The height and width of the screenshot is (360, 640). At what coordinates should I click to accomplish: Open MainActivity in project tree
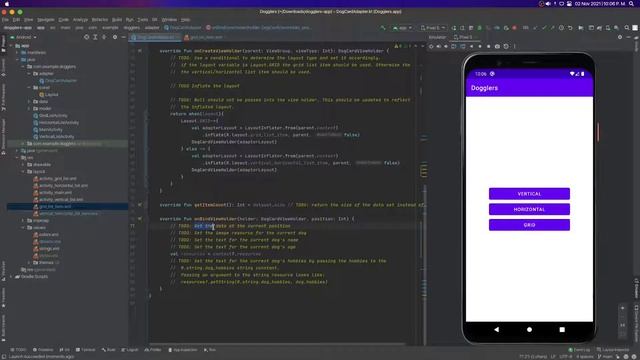coord(48,129)
